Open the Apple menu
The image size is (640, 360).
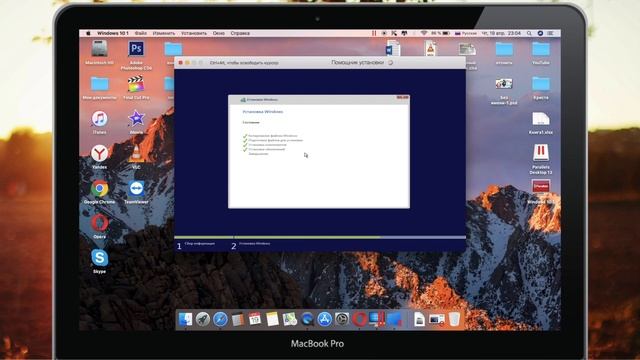pyautogui.click(x=88, y=33)
